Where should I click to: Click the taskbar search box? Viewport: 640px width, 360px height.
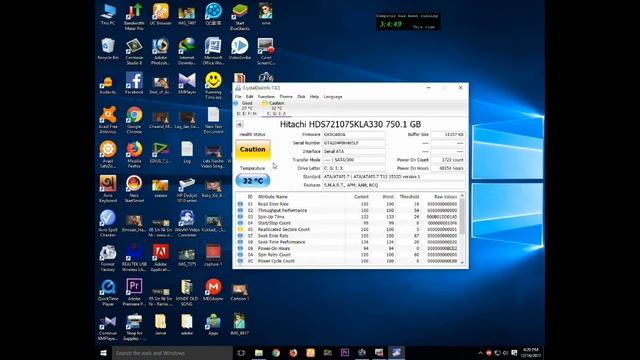172,353
